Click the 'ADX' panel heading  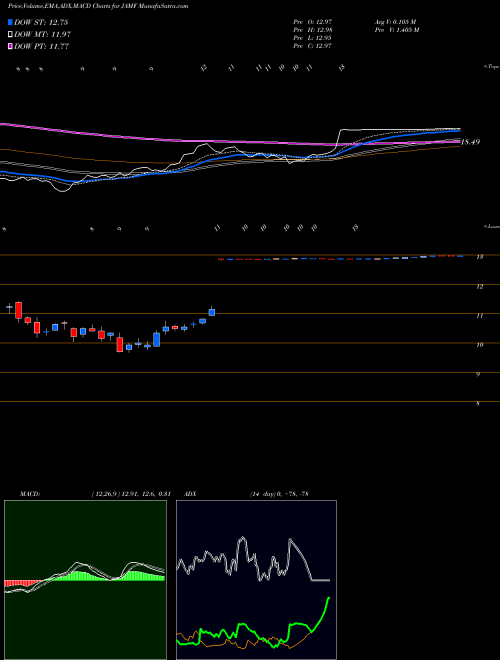click(191, 494)
